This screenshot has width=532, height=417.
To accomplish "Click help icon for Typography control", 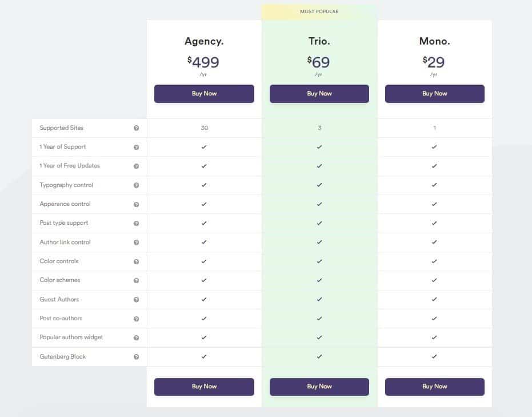I will pyautogui.click(x=136, y=185).
